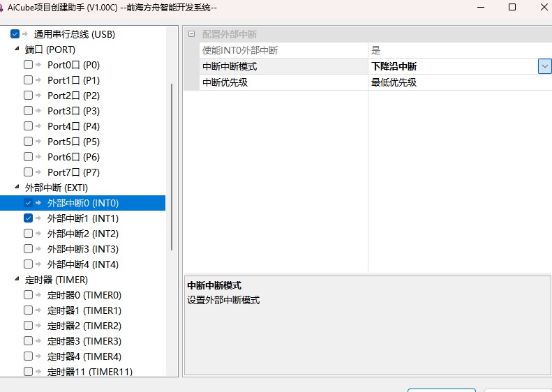552x392 pixels.
Task: Enable the Port0口 (P0) checkbox
Action: coord(28,65)
